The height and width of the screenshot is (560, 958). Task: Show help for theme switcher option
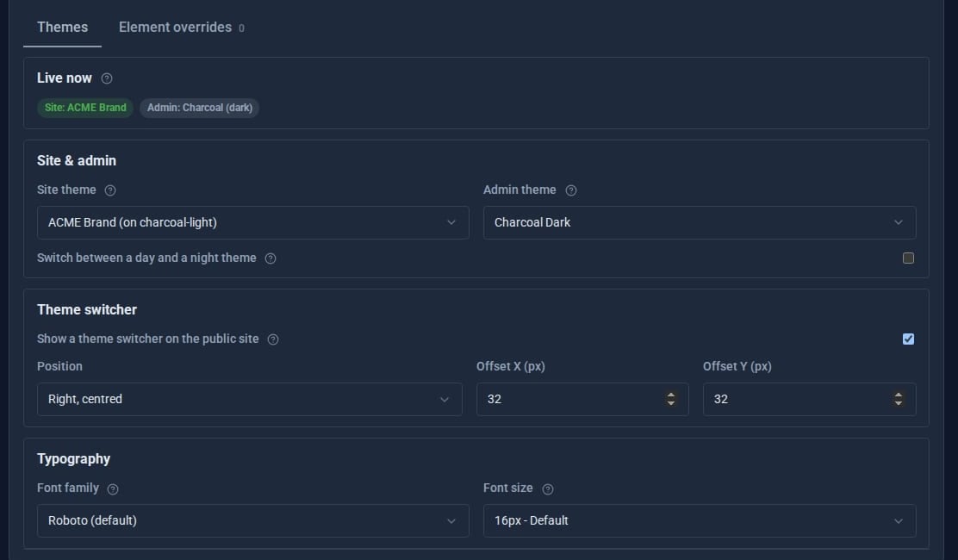tap(273, 339)
